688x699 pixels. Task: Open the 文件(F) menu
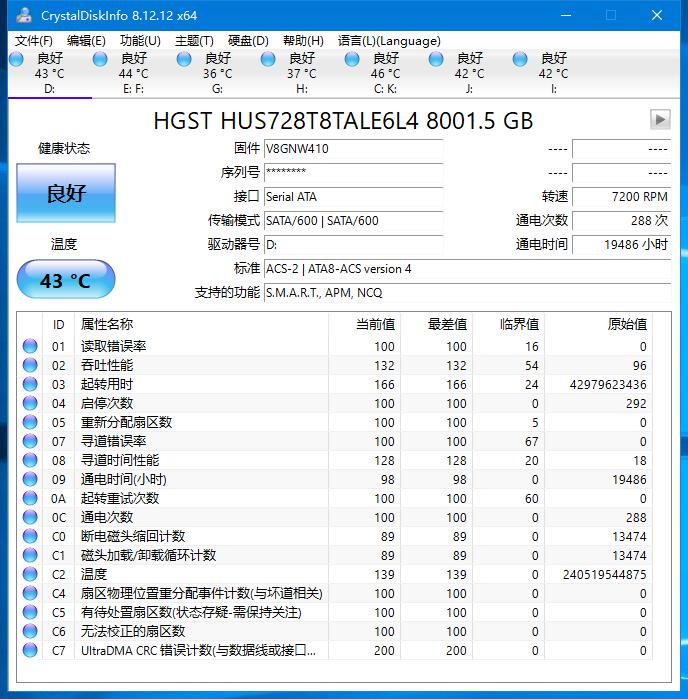click(x=33, y=41)
